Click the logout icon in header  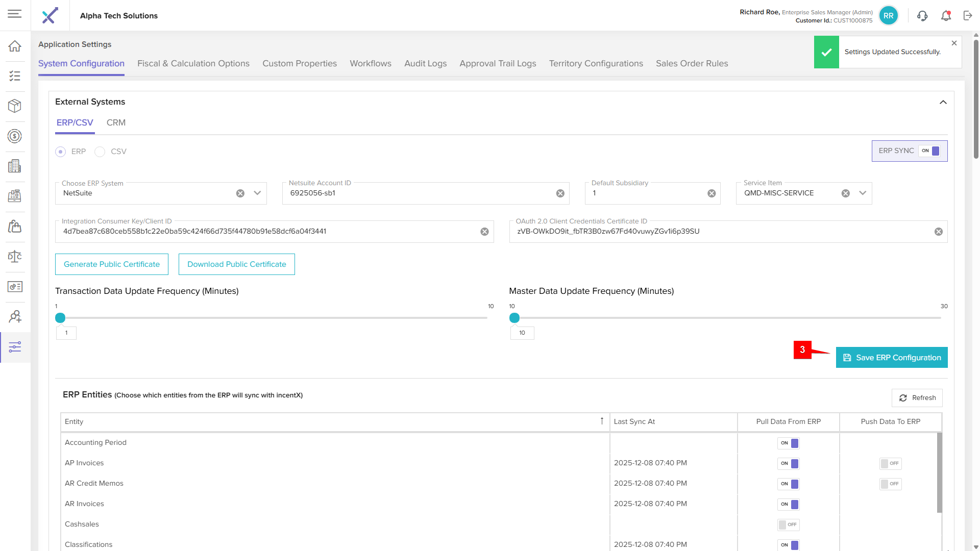point(968,16)
